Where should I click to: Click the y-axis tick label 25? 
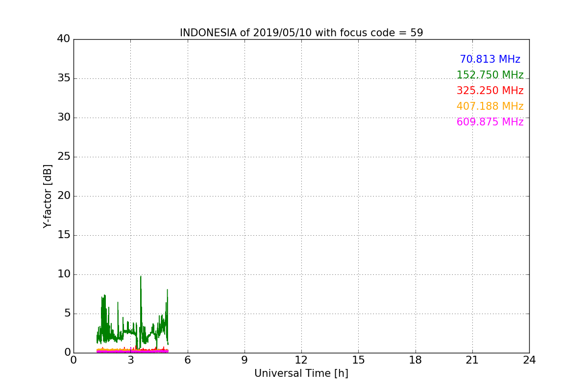64,157
